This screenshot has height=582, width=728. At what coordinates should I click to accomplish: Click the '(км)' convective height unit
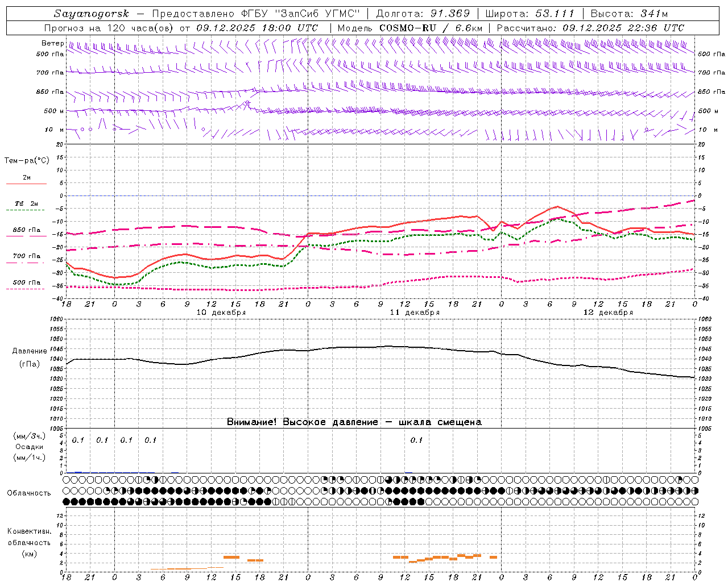[x=30, y=553]
